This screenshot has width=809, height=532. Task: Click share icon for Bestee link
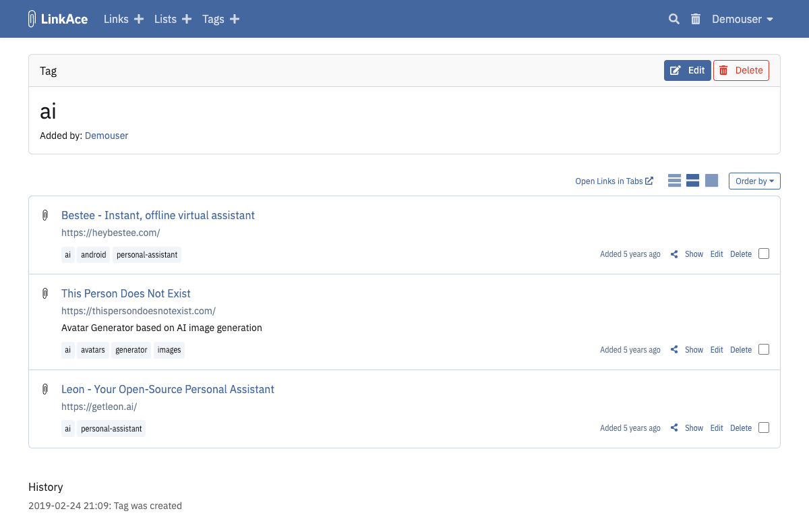(x=673, y=254)
